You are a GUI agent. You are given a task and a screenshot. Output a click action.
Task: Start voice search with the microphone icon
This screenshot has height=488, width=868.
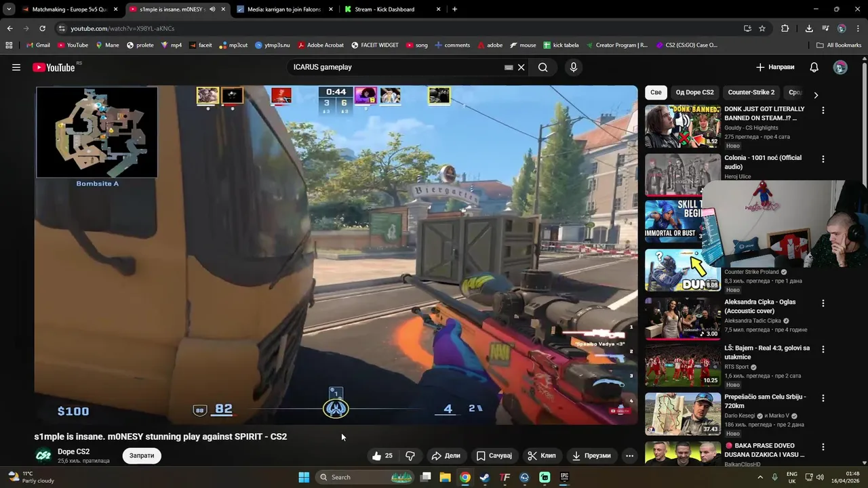[x=574, y=67]
